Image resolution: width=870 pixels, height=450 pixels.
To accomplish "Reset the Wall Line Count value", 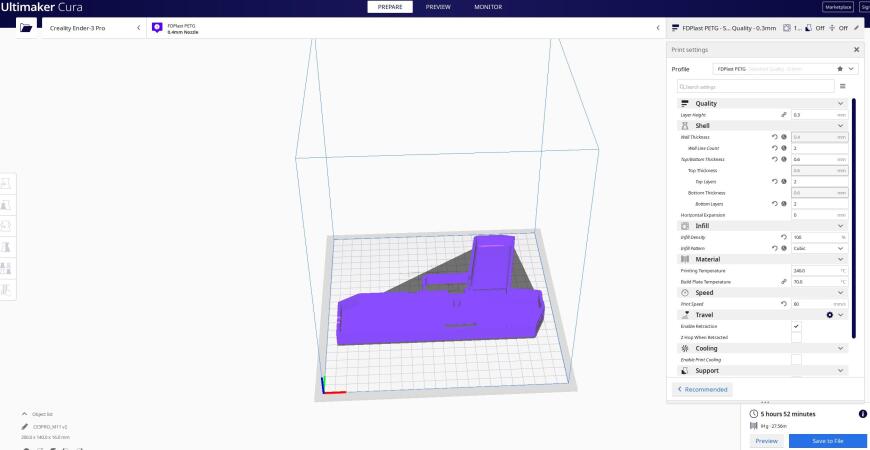I will (x=775, y=148).
